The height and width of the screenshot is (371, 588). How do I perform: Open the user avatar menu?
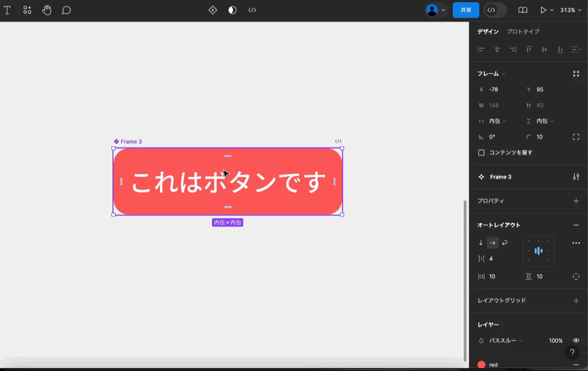435,10
